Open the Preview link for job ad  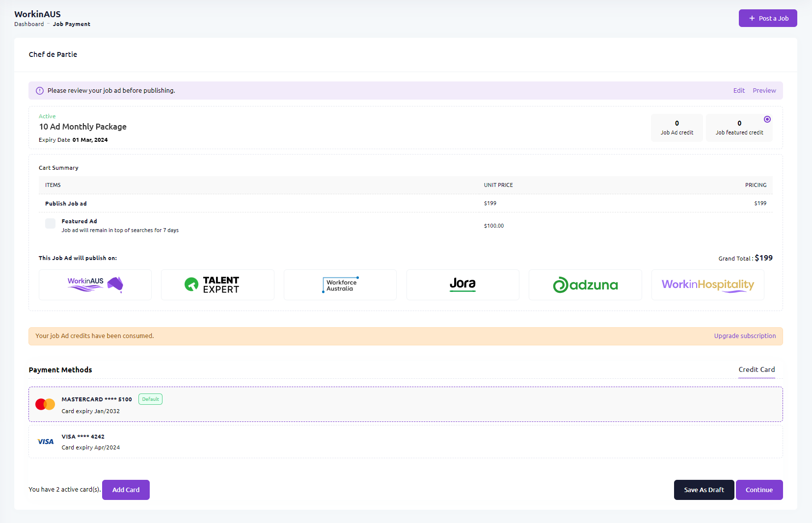click(x=764, y=91)
